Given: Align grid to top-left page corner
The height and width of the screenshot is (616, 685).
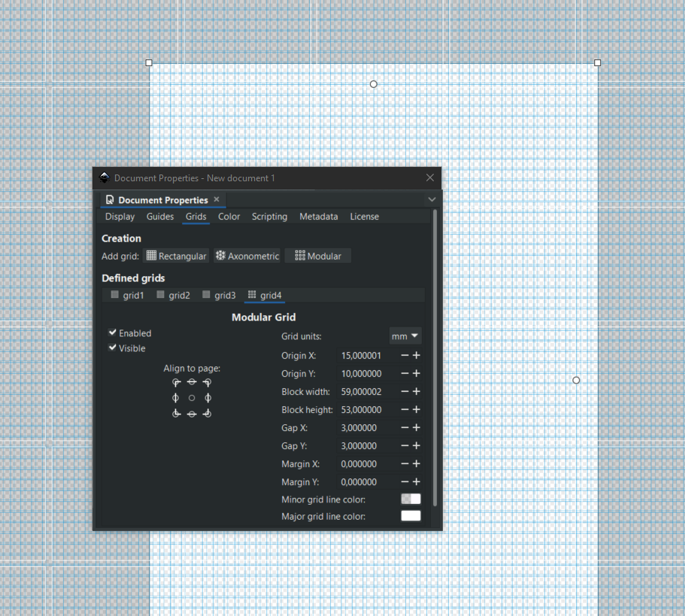Looking at the screenshot, I should tap(176, 383).
